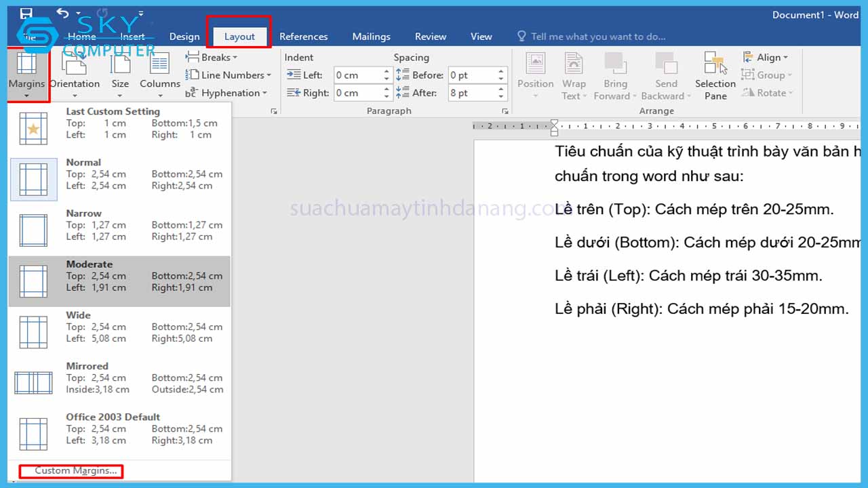The width and height of the screenshot is (868, 488).
Task: Switch to the View tab
Action: pos(481,37)
